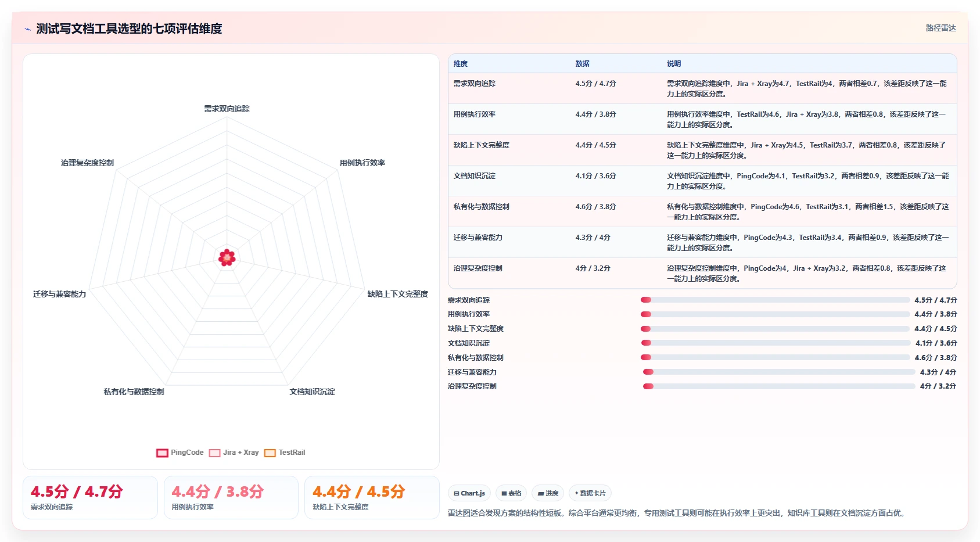Click the 迁移与兼容能力 progress bar
Screen dimensions: 980x542
(x=779, y=372)
